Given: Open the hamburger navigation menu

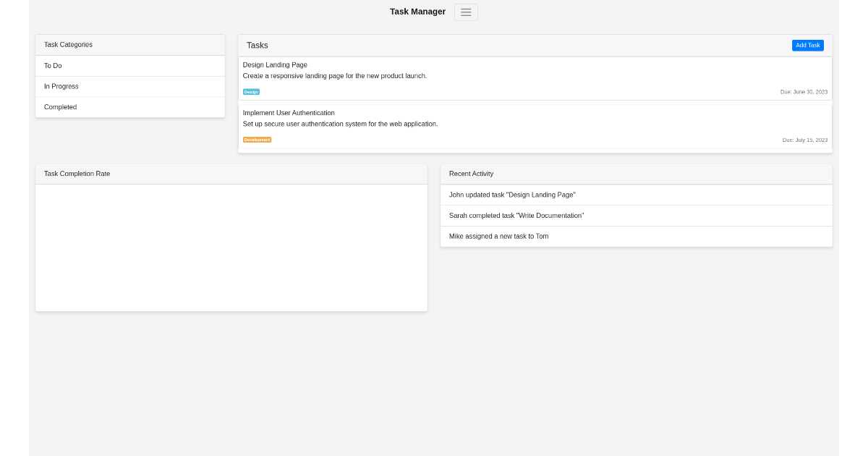Looking at the screenshot, I should (x=465, y=12).
